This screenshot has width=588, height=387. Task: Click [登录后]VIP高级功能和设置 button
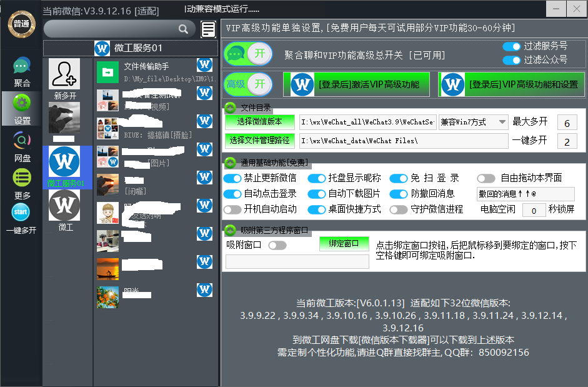(512, 84)
